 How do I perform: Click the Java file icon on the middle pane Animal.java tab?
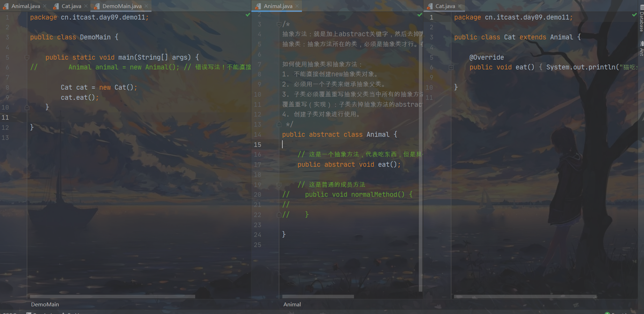tap(258, 6)
